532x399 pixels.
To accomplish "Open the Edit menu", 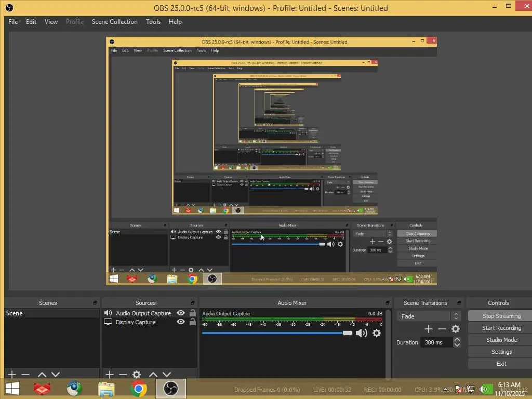I will [x=31, y=22].
